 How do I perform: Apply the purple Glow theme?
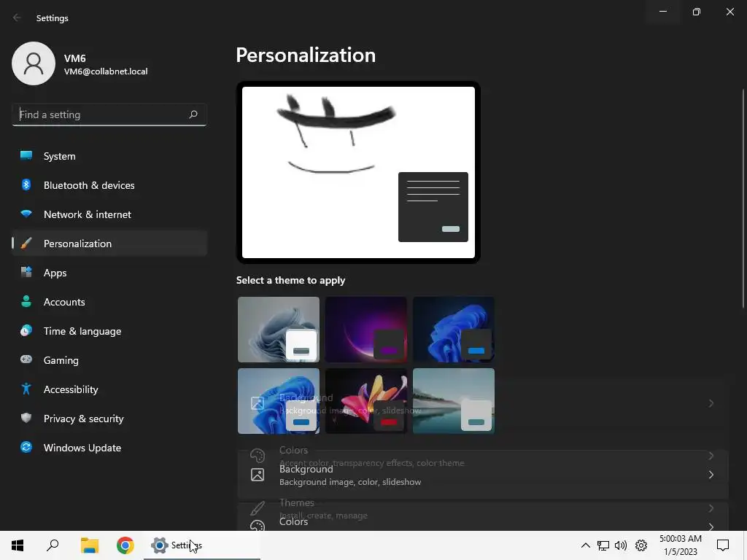coord(366,330)
